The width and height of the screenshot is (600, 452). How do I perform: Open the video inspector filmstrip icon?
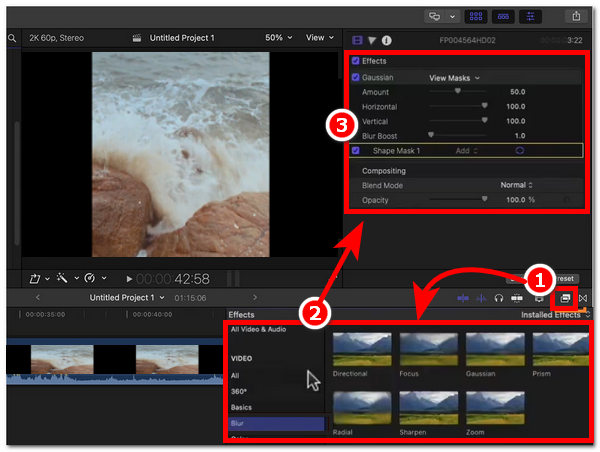point(357,40)
